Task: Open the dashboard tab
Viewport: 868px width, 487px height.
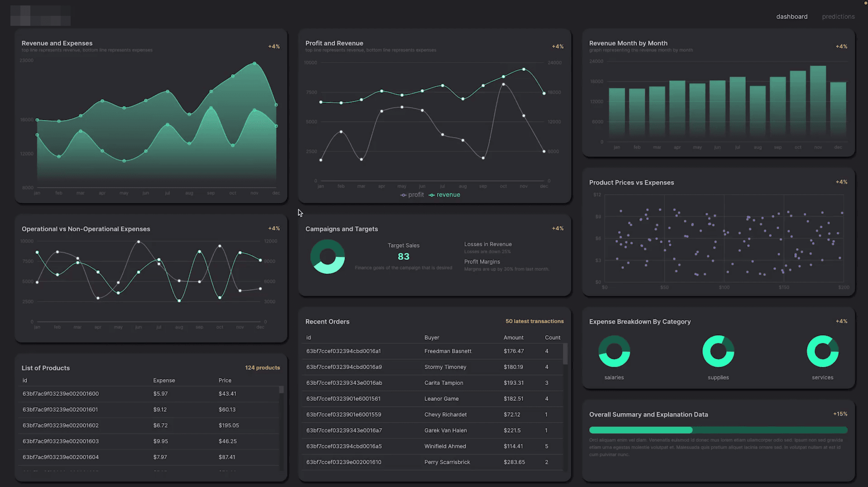Action: point(791,17)
